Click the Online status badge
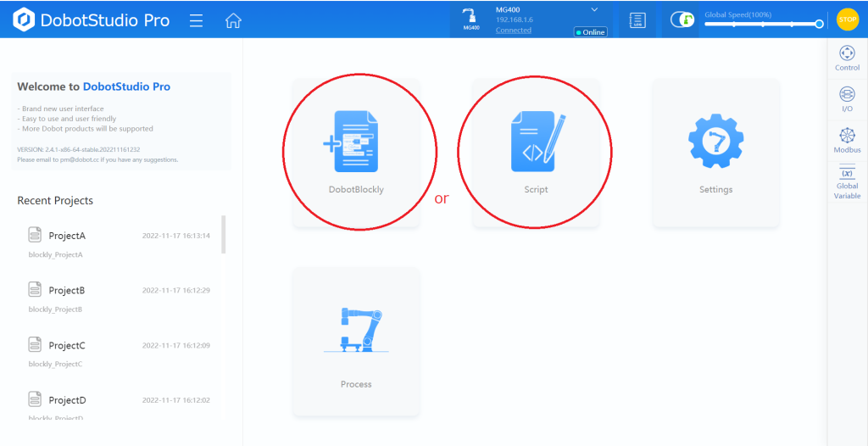The height and width of the screenshot is (446, 868). 590,32
